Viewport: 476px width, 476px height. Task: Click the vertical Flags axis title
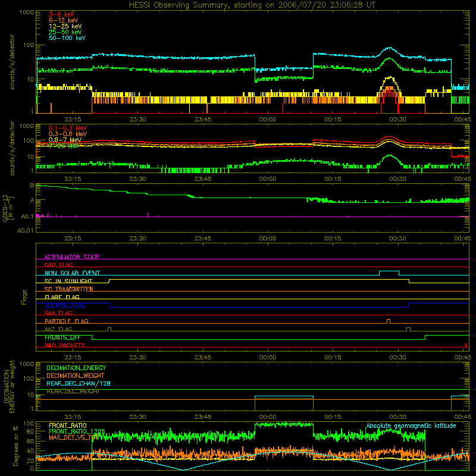(x=24, y=297)
